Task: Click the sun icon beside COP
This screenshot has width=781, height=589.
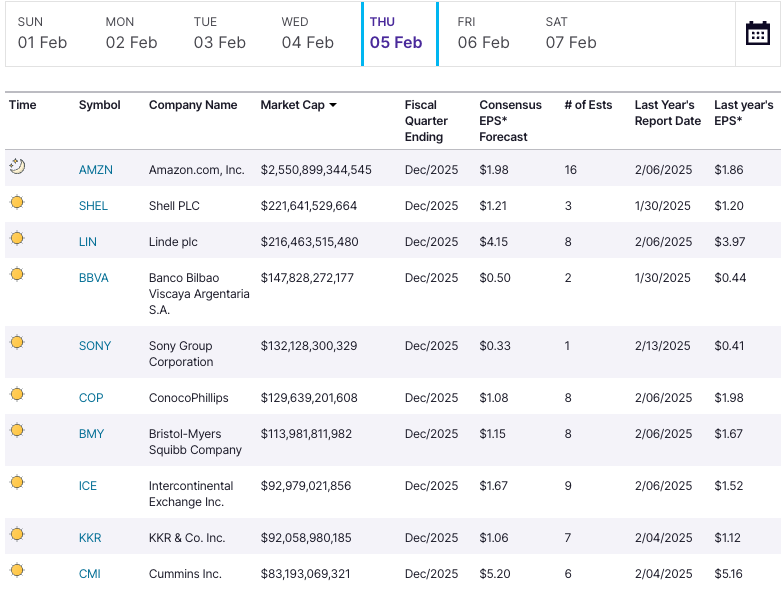Action: [x=17, y=395]
